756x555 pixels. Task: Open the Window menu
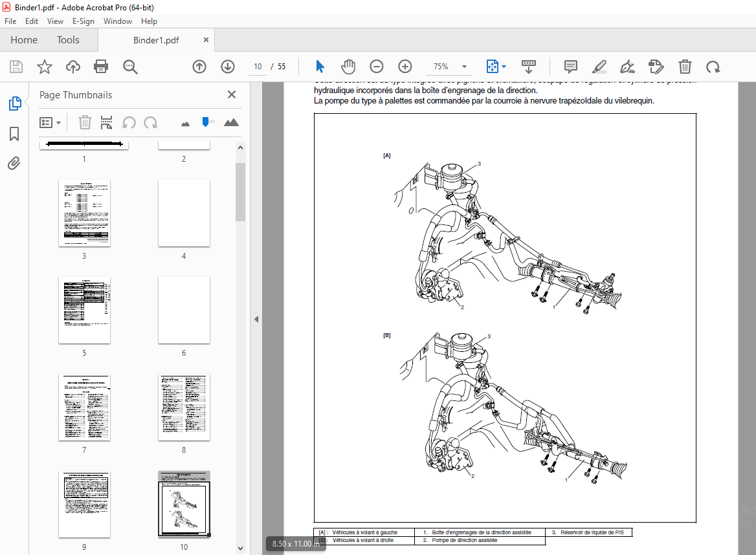tap(118, 21)
